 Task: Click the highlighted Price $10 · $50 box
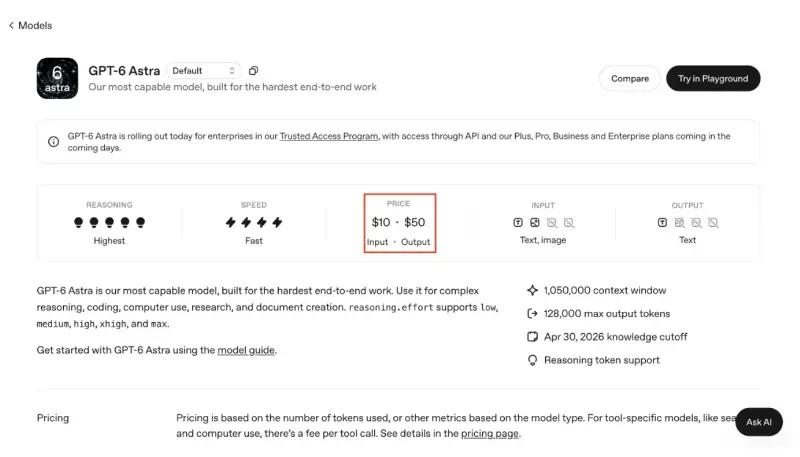click(x=400, y=223)
